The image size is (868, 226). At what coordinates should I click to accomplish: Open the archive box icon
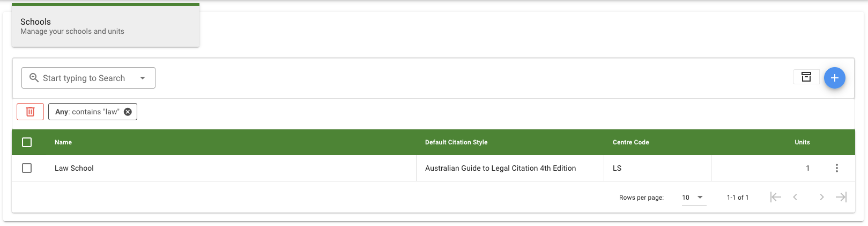pyautogui.click(x=806, y=77)
